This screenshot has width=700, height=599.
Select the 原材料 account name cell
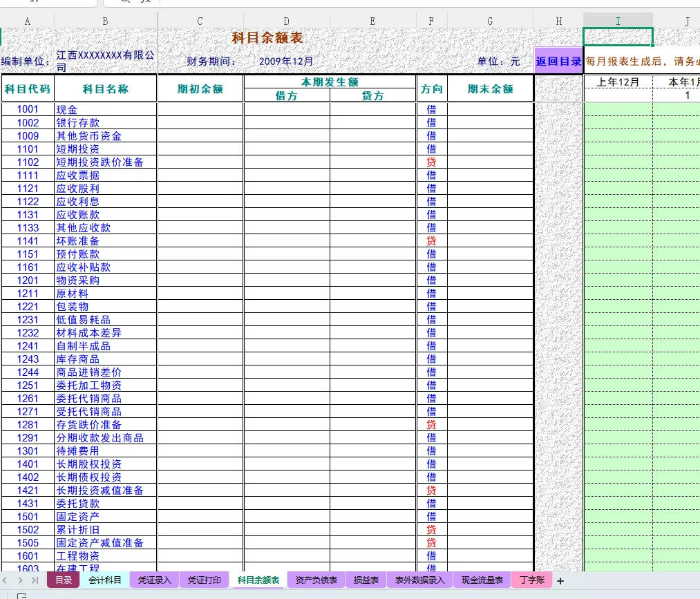click(x=105, y=293)
